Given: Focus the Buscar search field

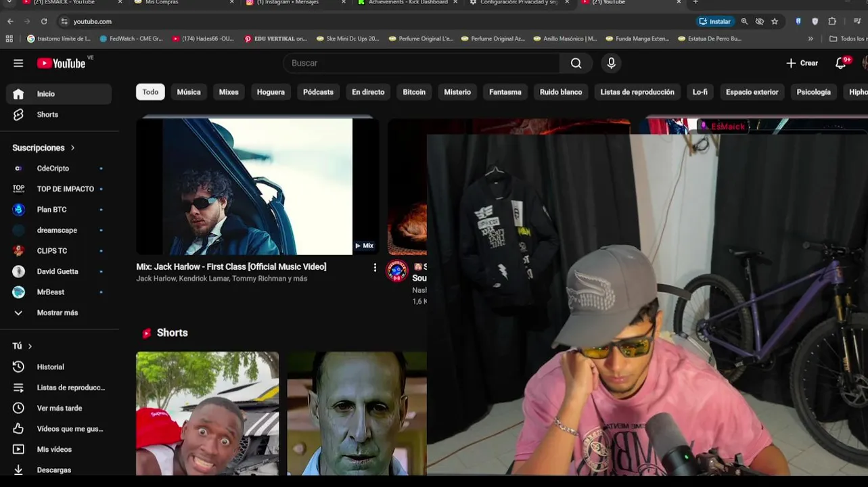Looking at the screenshot, I should coord(421,63).
